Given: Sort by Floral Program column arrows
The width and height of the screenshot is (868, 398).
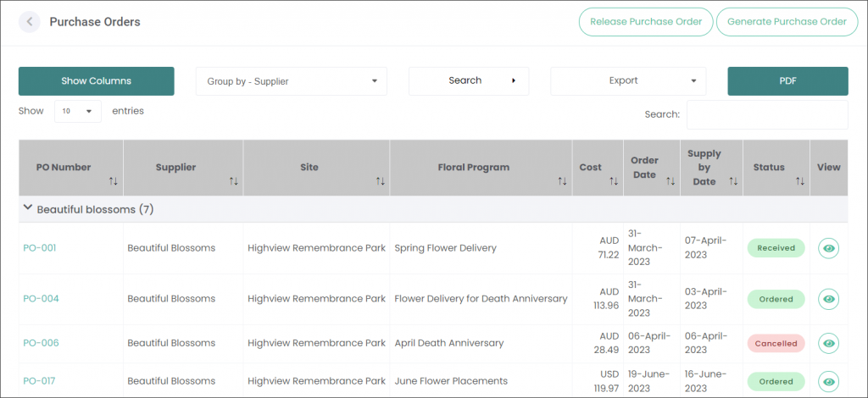Looking at the screenshot, I should click(x=562, y=181).
